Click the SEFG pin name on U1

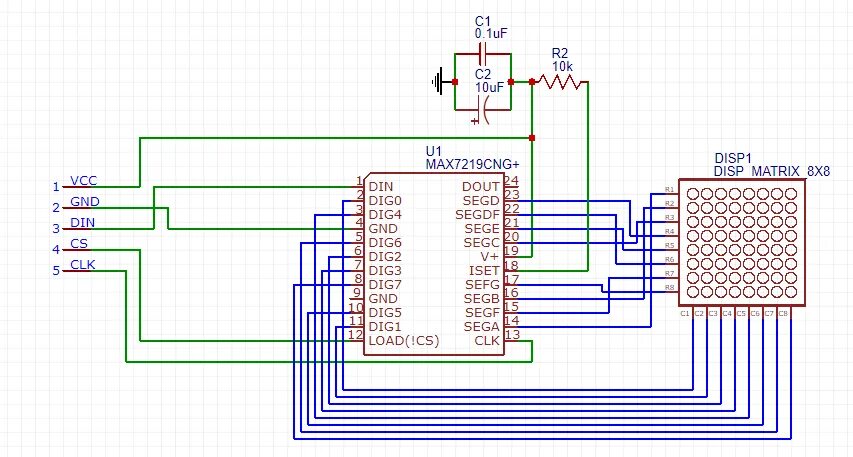482,285
